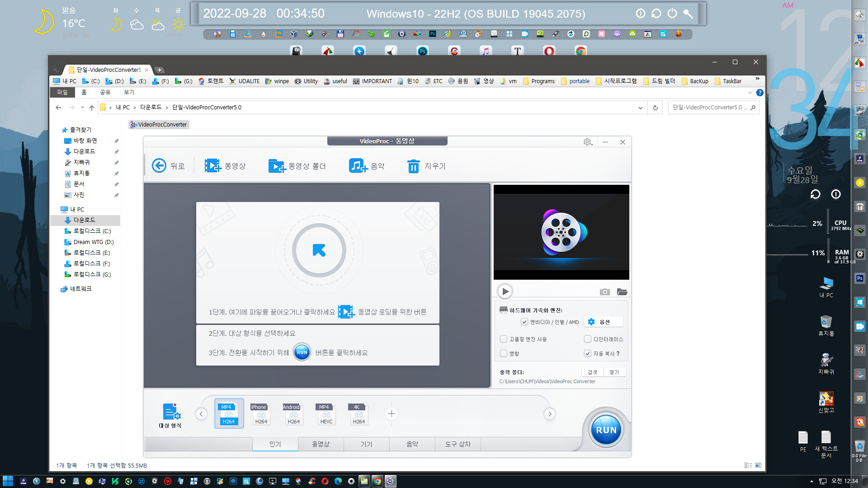This screenshot has width=868, height=488.
Task: Go up one folder in Explorer
Action: [92, 108]
